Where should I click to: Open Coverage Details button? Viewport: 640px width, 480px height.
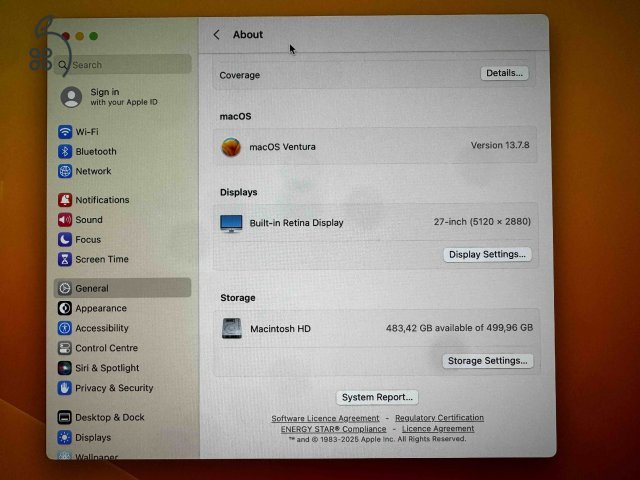pyautogui.click(x=504, y=73)
